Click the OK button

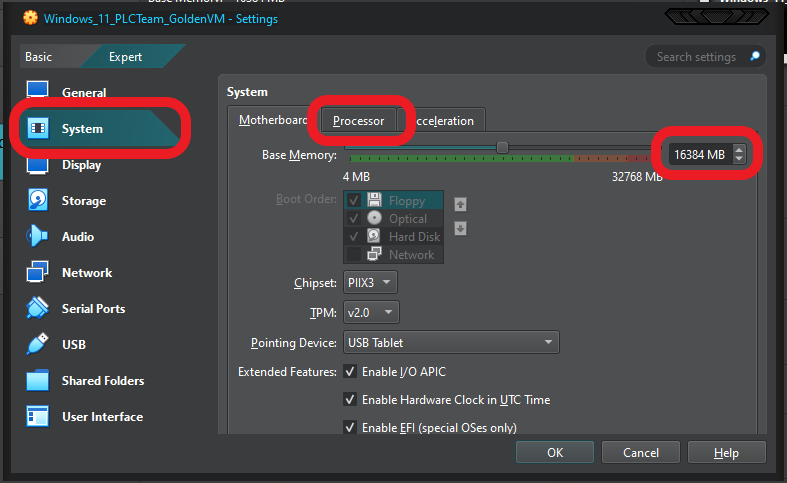pyautogui.click(x=555, y=453)
